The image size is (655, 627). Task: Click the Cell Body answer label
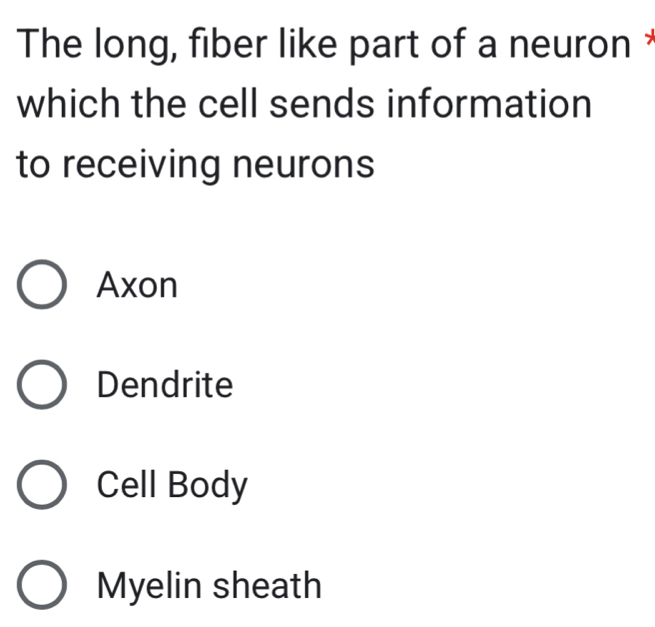(x=172, y=485)
